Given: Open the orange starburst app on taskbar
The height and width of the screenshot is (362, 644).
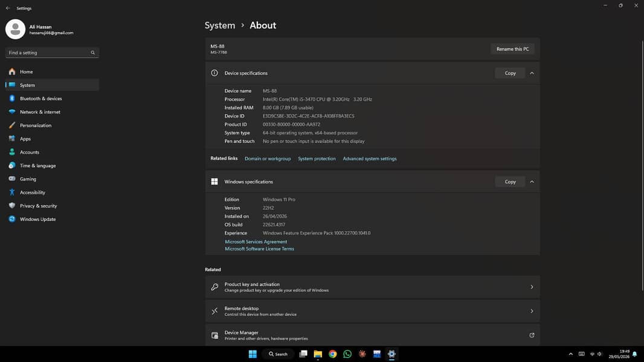Looking at the screenshot, I should click(362, 354).
